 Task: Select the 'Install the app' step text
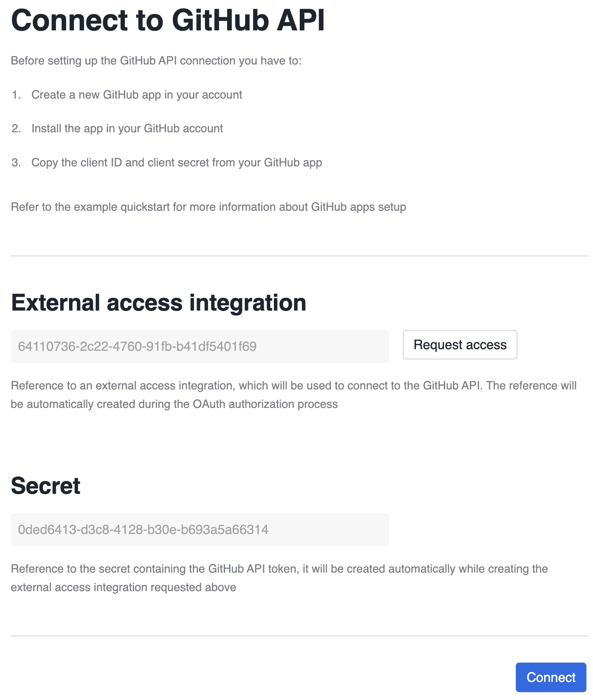click(127, 129)
